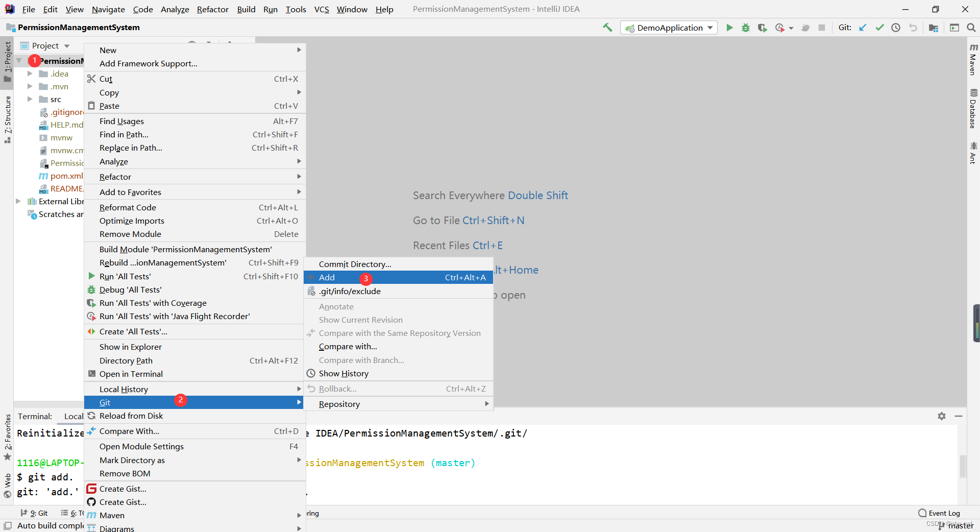Screen dimensions: 980x532
Task: Click the Git Rollback undo arrow in the toolbar
Action: coord(913,28)
